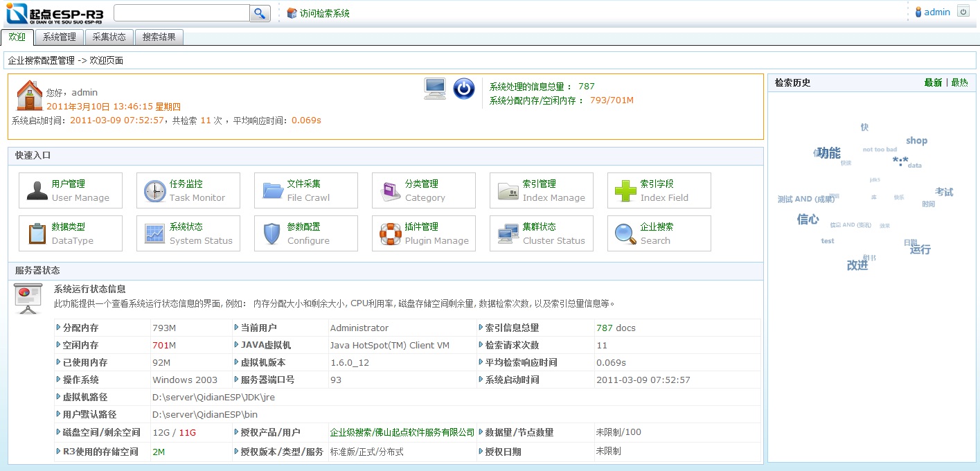Open Configure via the shield icon
The height and width of the screenshot is (471, 980).
[x=271, y=233]
